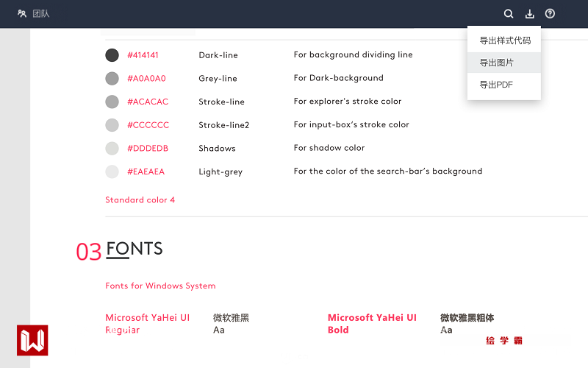Image resolution: width=588 pixels, height=368 pixels.
Task: Pick the #CCCCCC swatch circle
Action: coord(112,125)
